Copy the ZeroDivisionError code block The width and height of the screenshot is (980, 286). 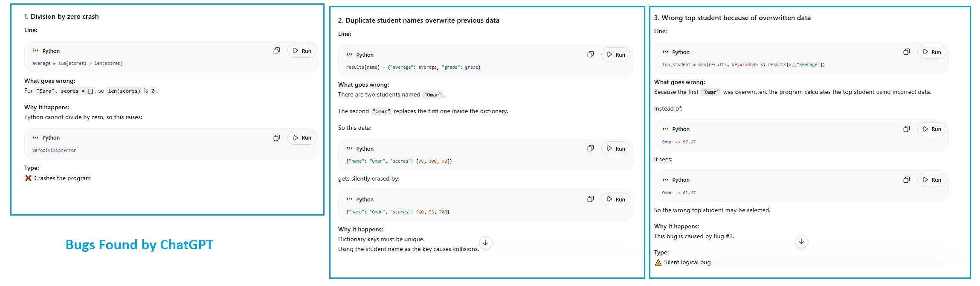click(277, 138)
